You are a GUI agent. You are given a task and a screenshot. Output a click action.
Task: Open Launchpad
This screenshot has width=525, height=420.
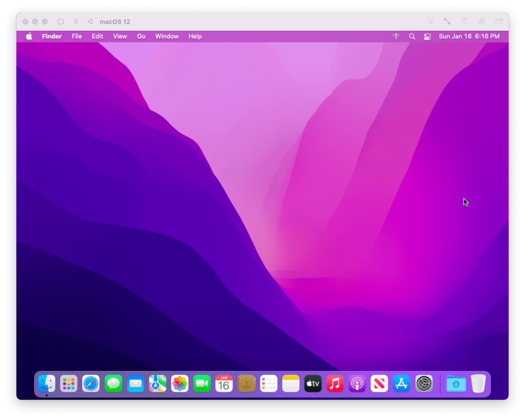(x=69, y=384)
